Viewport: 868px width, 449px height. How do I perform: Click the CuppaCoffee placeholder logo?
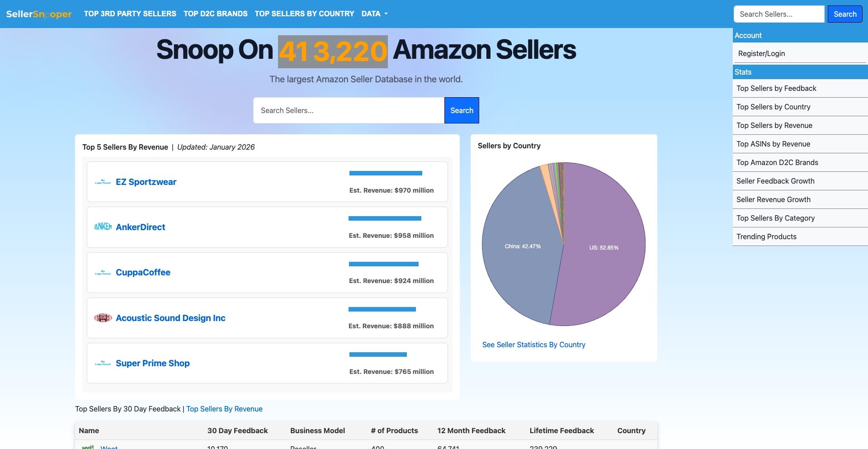point(103,272)
